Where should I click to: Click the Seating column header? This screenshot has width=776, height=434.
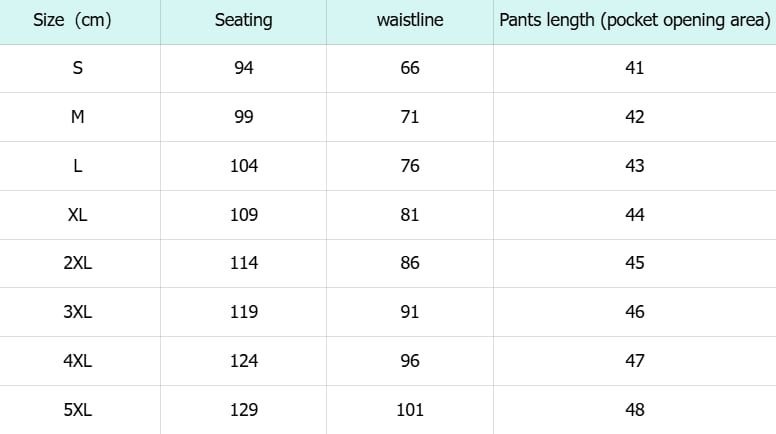coord(243,20)
